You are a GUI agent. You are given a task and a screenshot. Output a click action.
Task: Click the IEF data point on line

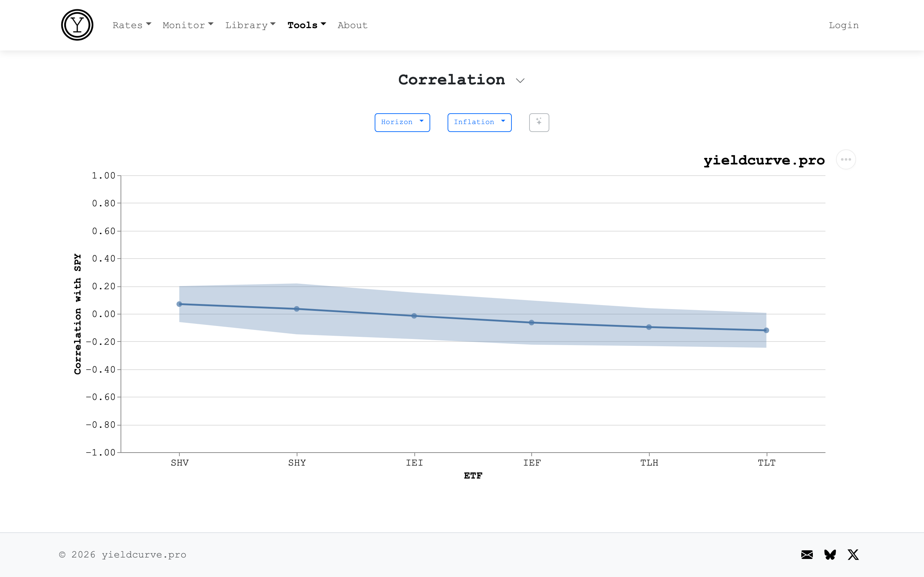(532, 323)
